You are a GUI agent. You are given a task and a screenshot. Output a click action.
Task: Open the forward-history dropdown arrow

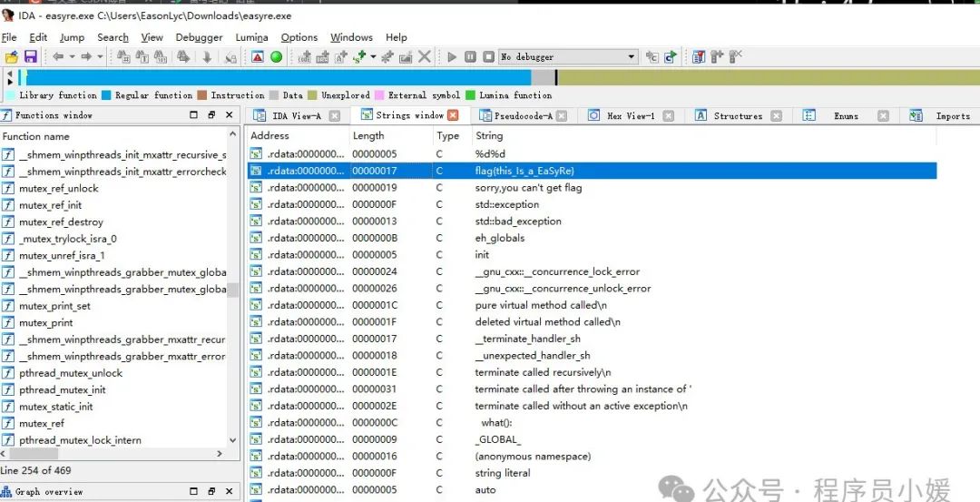coord(100,57)
